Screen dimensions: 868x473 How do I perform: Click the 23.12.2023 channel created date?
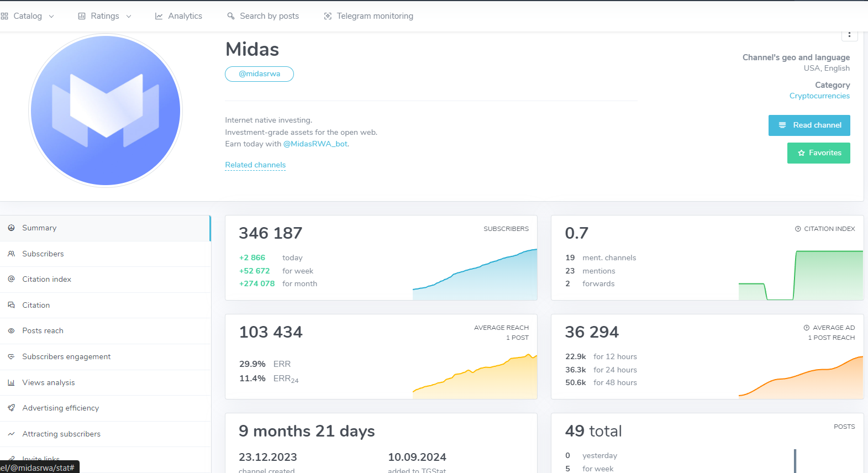[x=268, y=457]
